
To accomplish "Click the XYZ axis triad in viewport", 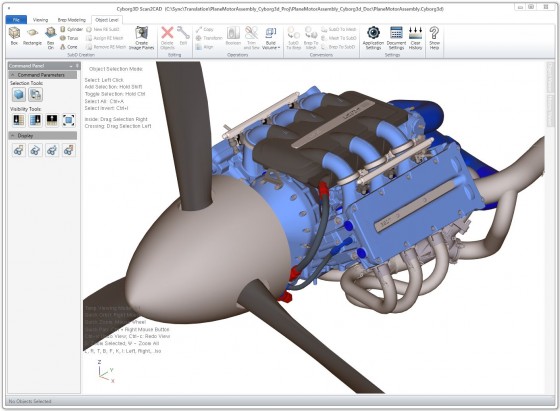I will click(x=106, y=372).
